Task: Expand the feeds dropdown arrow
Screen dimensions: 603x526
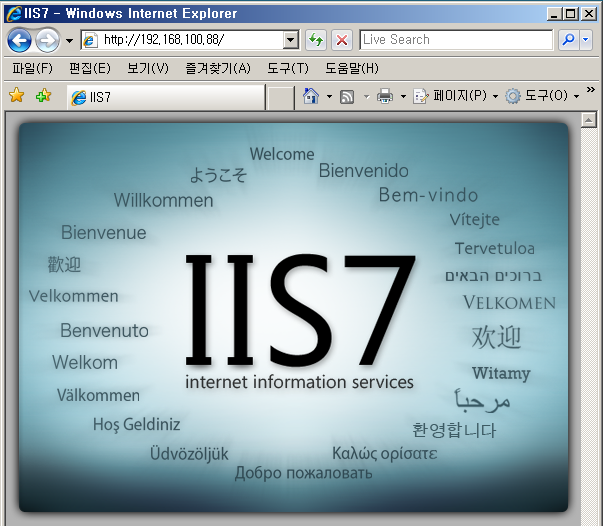Action: 366,97
